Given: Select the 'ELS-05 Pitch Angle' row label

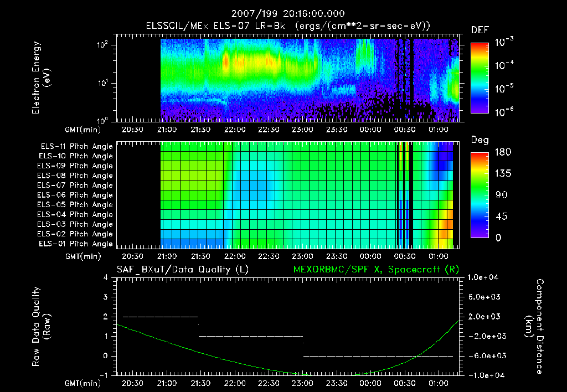Looking at the screenshot, I should click(x=75, y=205).
